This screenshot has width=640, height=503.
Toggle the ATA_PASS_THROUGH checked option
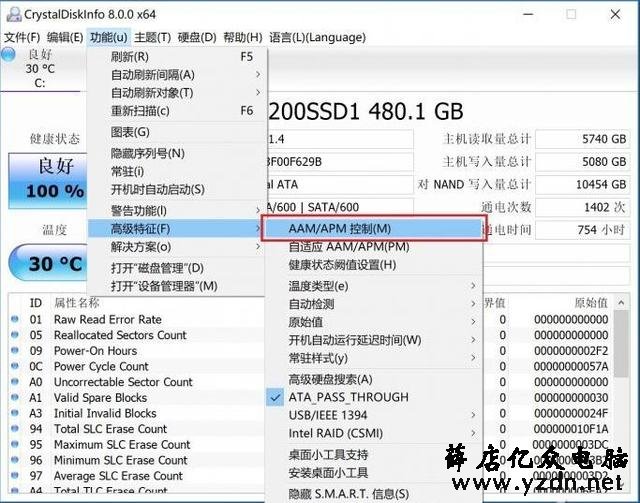point(373,397)
